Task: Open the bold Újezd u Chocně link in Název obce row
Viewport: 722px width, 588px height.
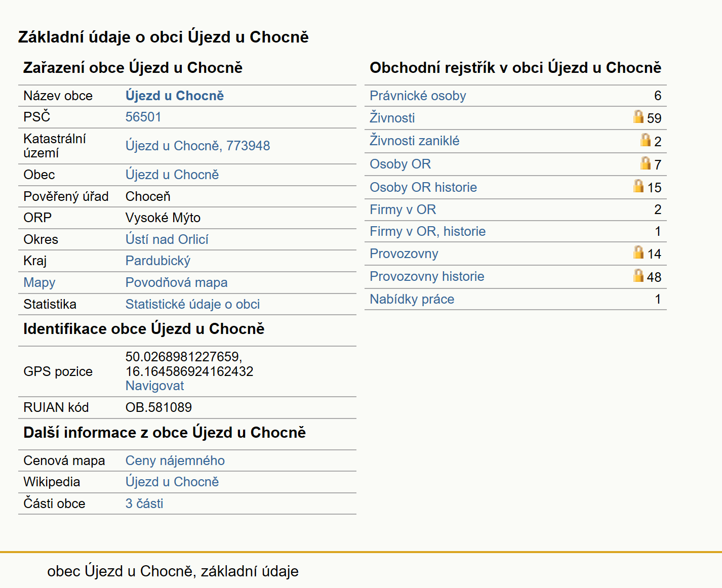Action: 175,96
